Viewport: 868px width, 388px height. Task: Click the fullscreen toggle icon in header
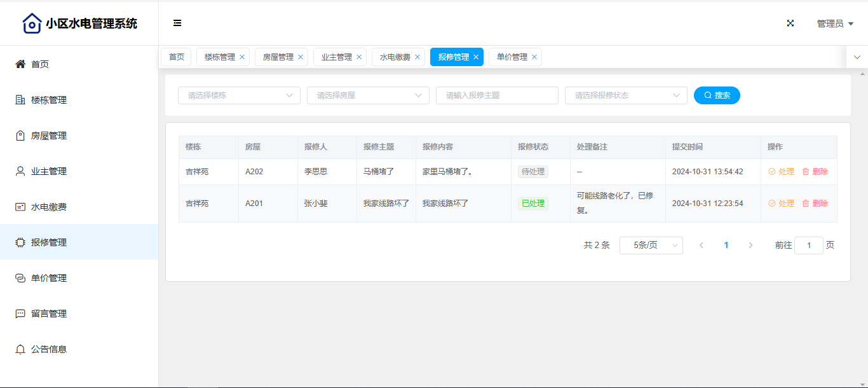pos(790,23)
